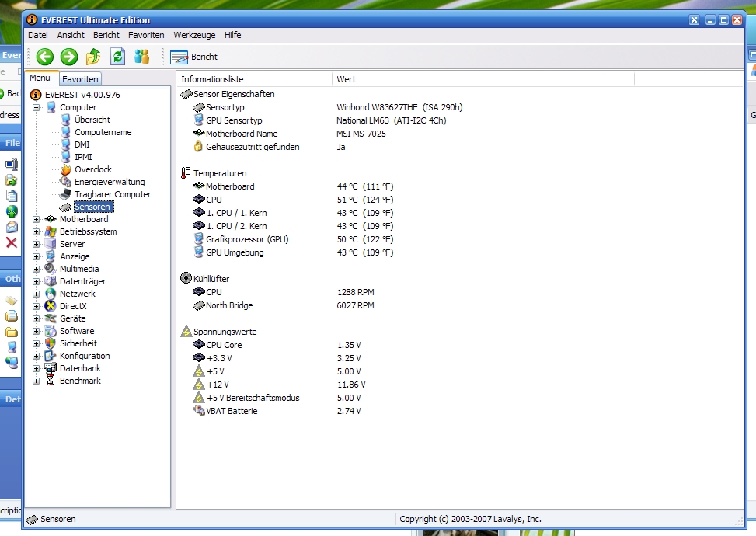The image size is (756, 536).
Task: Click the Temperaturen thermometer icon
Action: (186, 173)
